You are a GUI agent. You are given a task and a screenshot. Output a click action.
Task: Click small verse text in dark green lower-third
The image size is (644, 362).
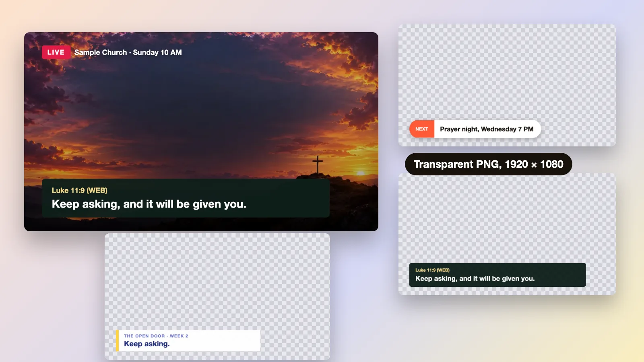tap(475, 279)
